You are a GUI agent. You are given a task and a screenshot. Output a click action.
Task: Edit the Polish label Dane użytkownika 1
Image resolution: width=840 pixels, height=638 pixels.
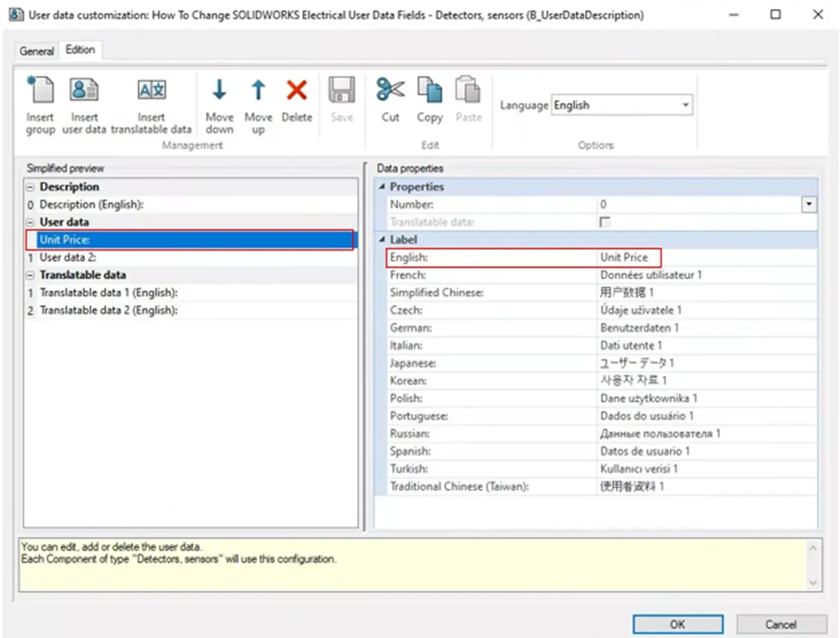[x=706, y=398]
